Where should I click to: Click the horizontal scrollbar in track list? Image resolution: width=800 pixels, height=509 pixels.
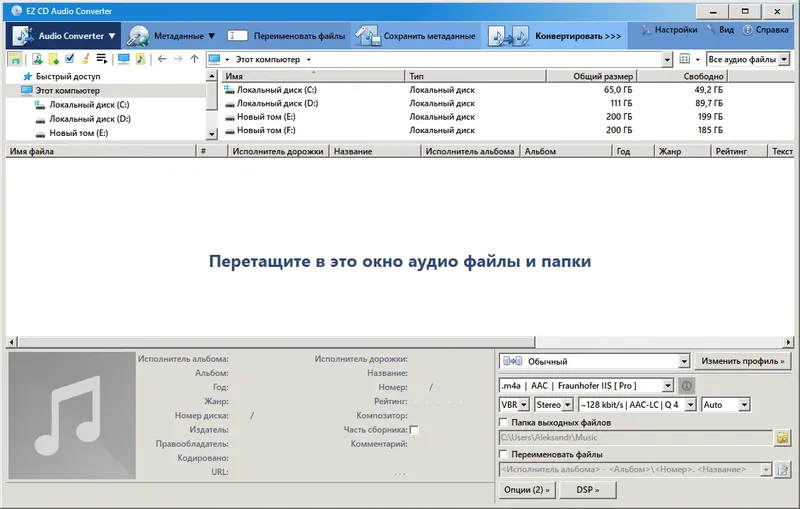coord(276,342)
